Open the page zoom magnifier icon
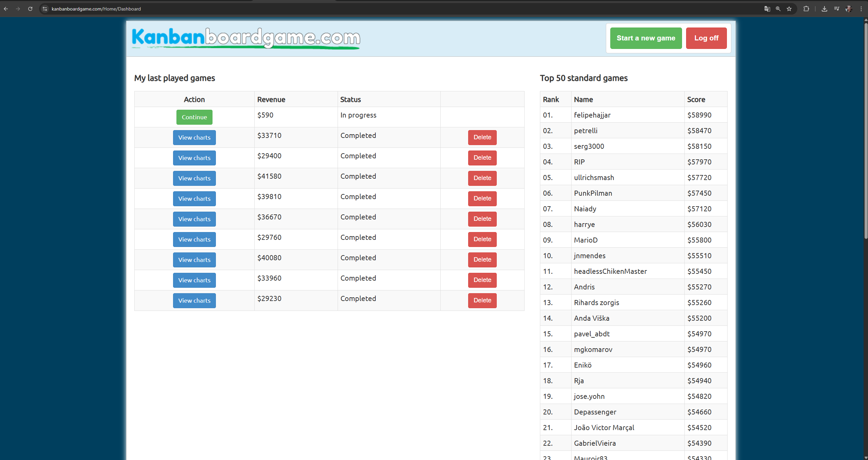 [778, 9]
